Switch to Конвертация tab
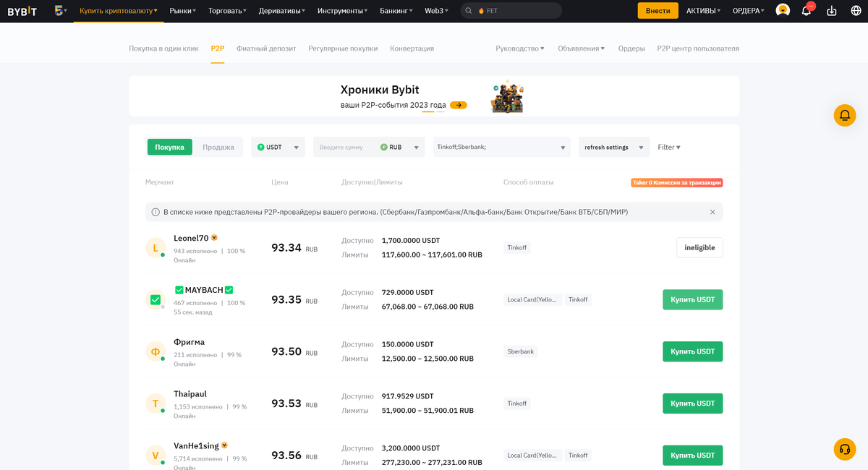 point(412,48)
